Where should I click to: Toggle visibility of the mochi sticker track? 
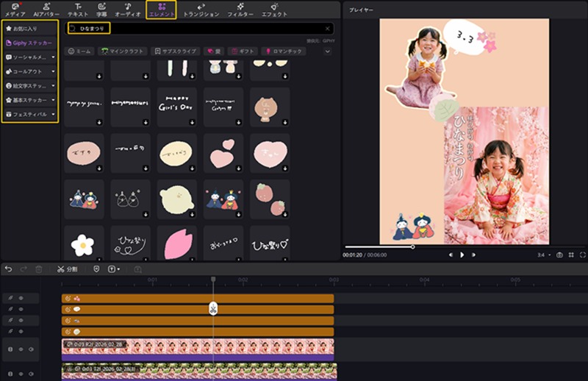pos(21,332)
